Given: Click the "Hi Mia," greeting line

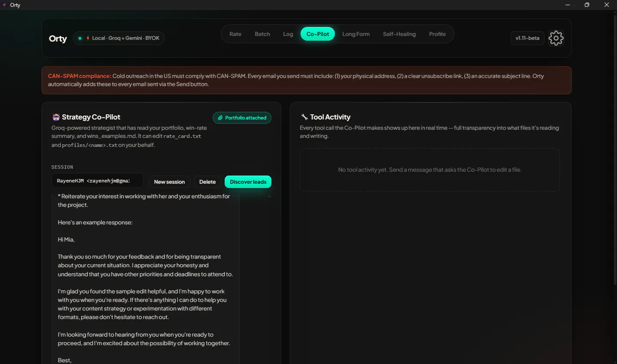Looking at the screenshot, I should (x=66, y=240).
